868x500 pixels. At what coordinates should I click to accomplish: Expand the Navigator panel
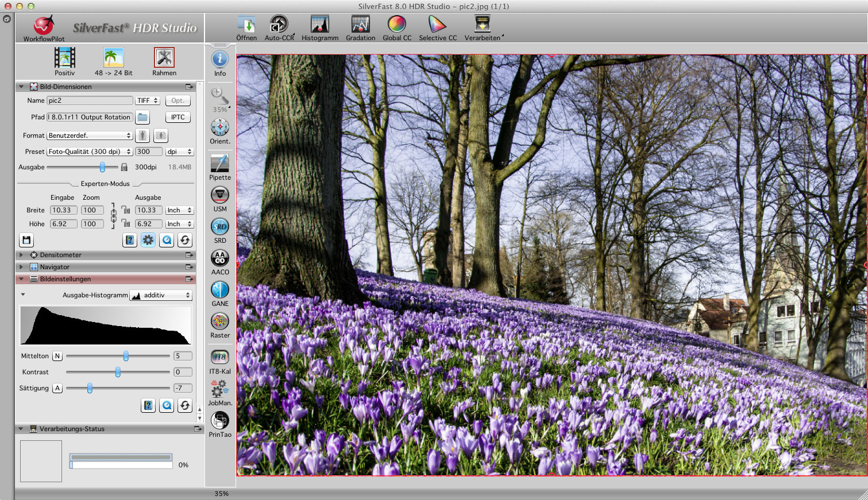pos(21,267)
